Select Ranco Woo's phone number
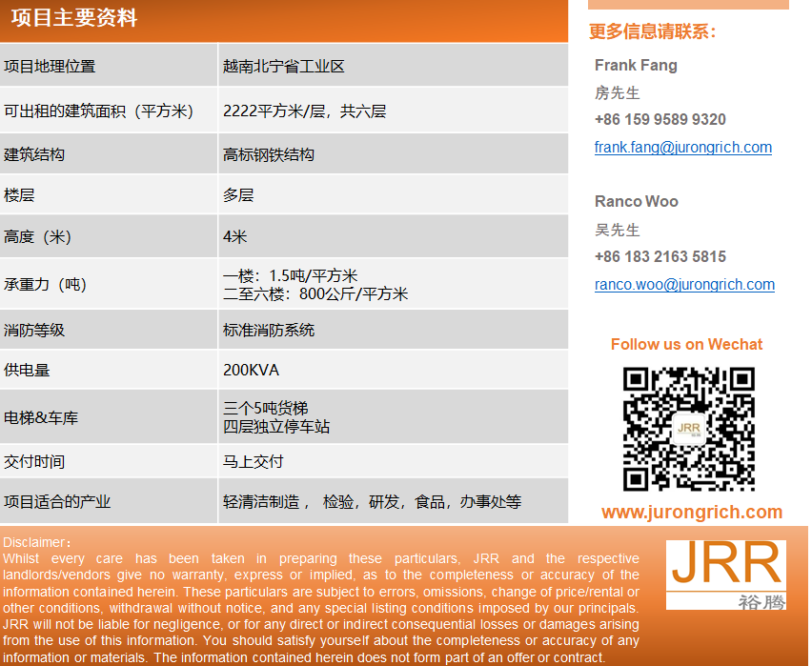 [660, 257]
